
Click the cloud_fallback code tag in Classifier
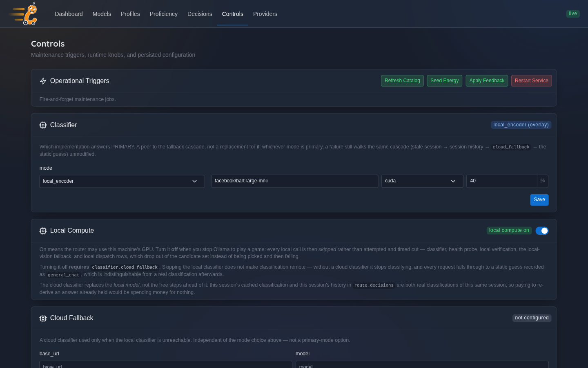[511, 147]
